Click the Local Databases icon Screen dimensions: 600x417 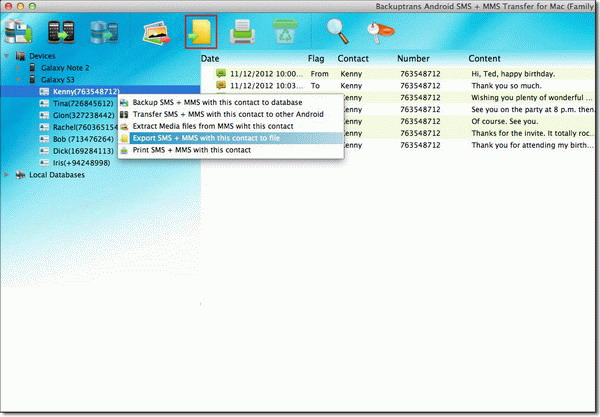[x=21, y=175]
